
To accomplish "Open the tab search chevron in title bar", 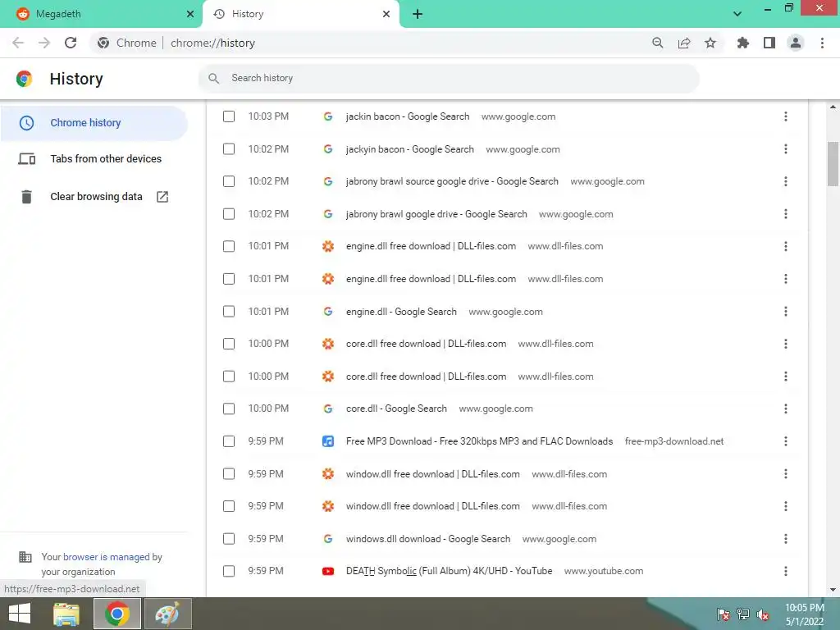I will [x=737, y=14].
